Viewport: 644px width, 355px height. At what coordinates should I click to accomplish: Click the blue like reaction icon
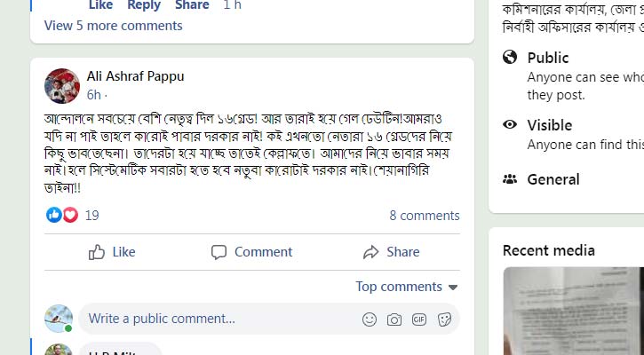click(x=54, y=215)
